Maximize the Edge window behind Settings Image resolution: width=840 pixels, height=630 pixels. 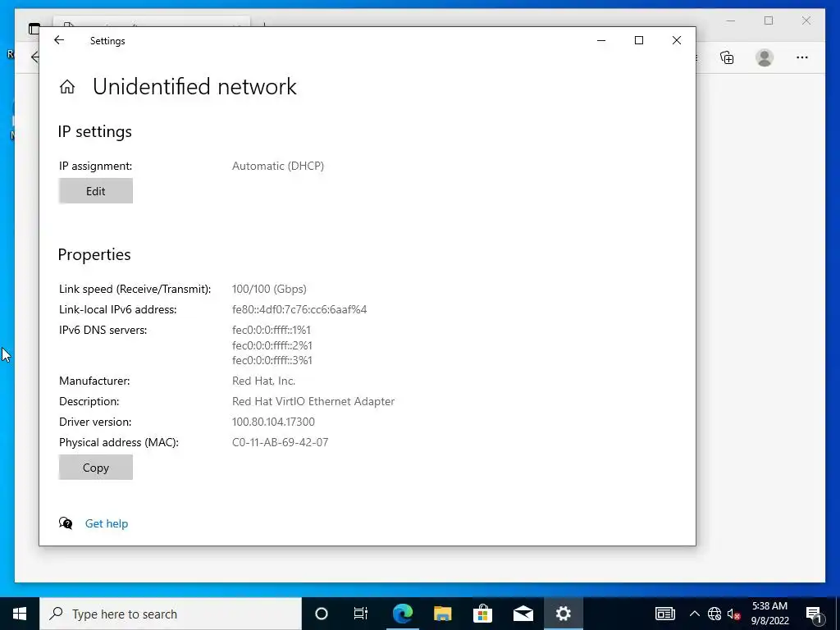point(769,21)
